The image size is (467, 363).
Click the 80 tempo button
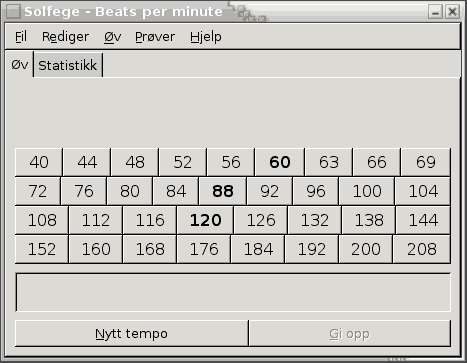point(130,191)
